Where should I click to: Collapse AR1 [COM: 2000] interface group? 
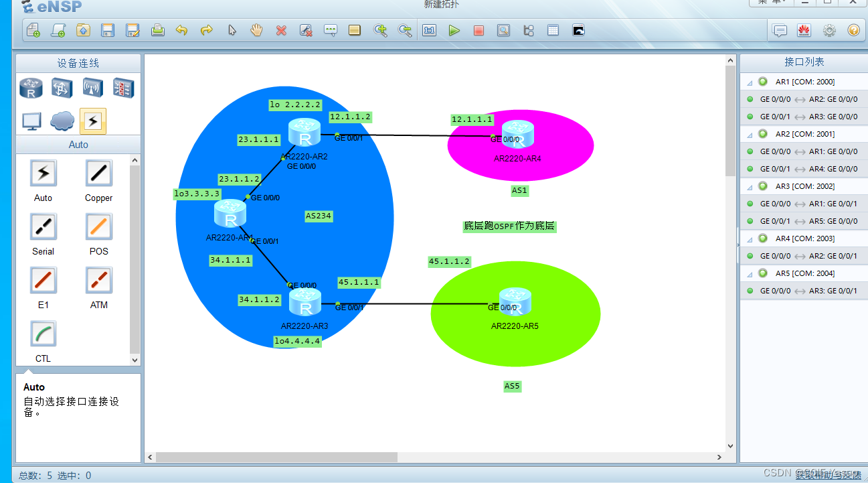[x=750, y=82]
